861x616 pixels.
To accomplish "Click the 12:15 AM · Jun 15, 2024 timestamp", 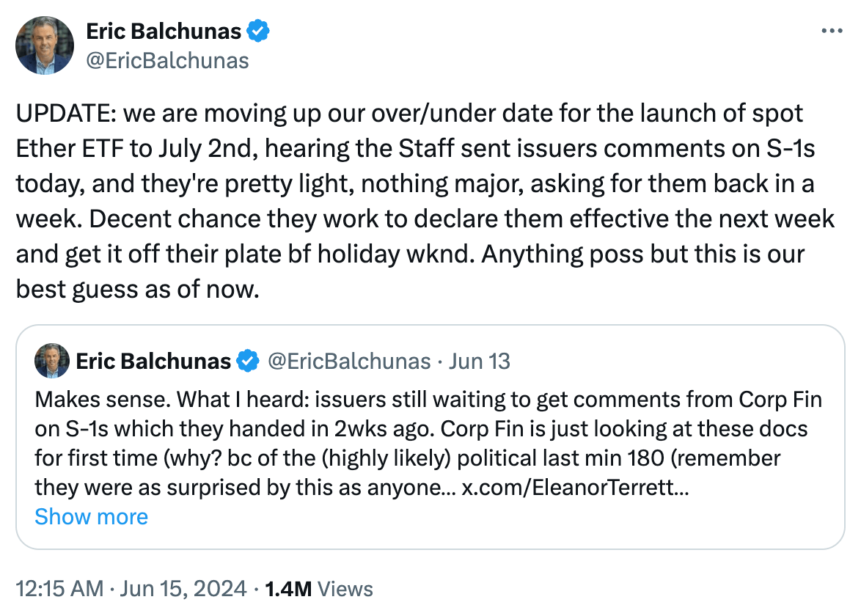I will pos(129,588).
